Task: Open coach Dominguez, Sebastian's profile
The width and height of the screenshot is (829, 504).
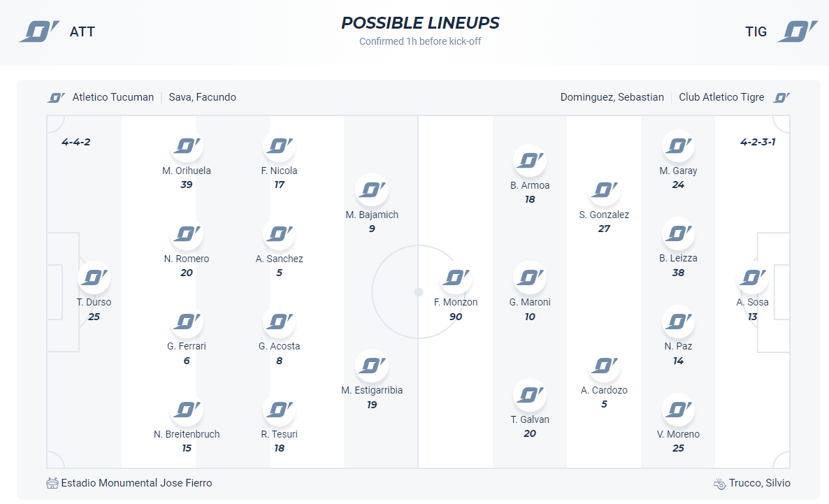Action: coord(612,97)
